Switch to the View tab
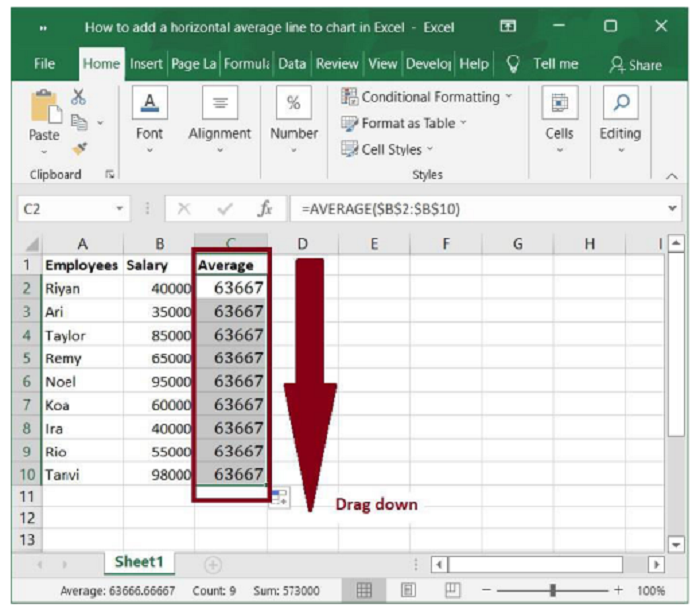The width and height of the screenshot is (700, 612). (x=383, y=64)
